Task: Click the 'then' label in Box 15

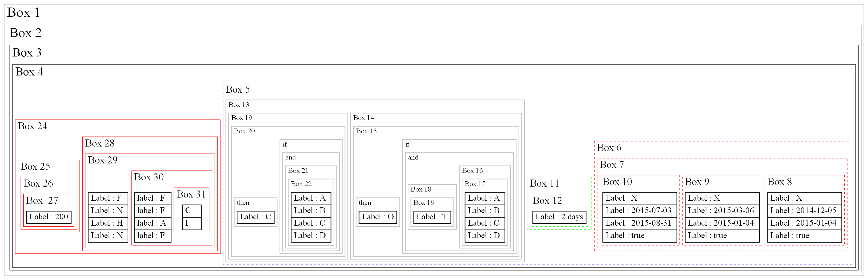Action: point(365,203)
